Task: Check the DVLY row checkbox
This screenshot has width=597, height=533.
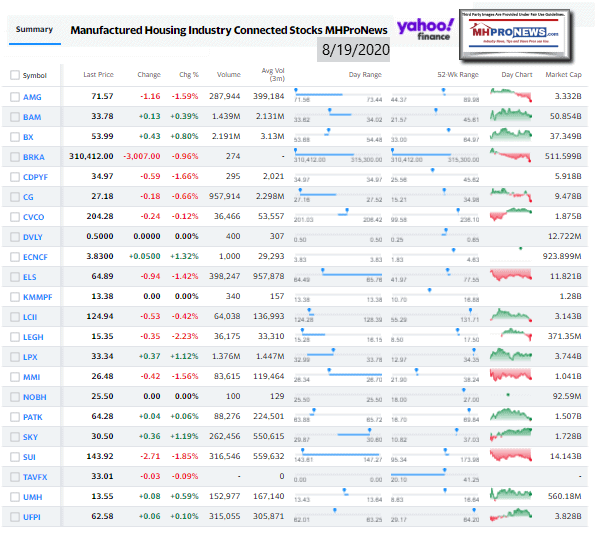Action: click(x=15, y=237)
